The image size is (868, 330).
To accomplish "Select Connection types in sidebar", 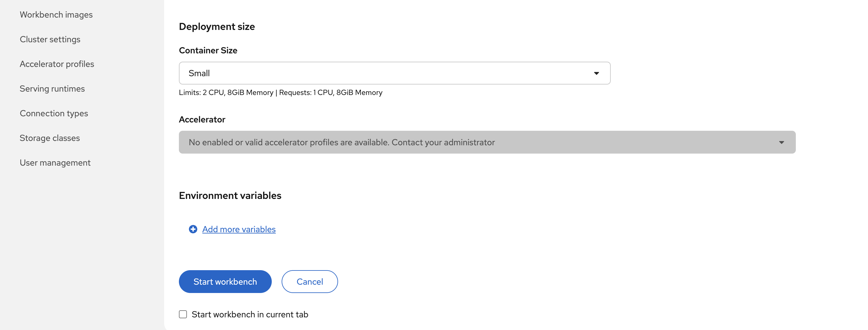I will [54, 113].
